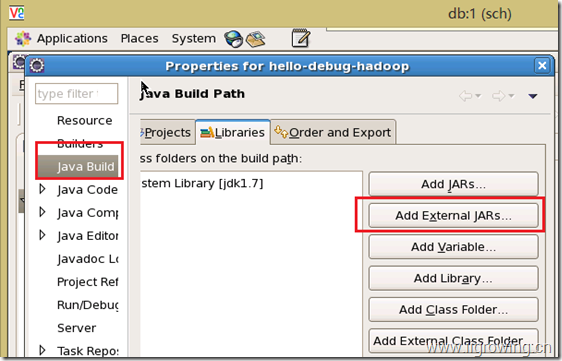Select Project References tree entry
This screenshot has height=361, width=562.
click(87, 282)
